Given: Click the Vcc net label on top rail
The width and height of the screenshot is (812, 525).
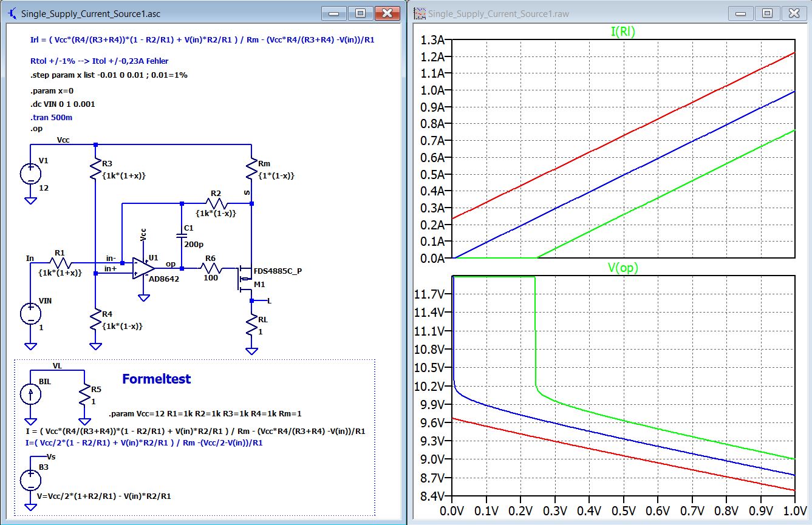Looking at the screenshot, I should [63, 140].
